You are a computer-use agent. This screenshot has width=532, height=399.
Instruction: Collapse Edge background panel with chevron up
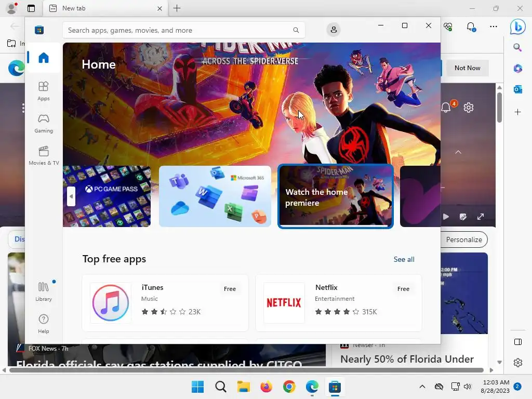pos(458,152)
